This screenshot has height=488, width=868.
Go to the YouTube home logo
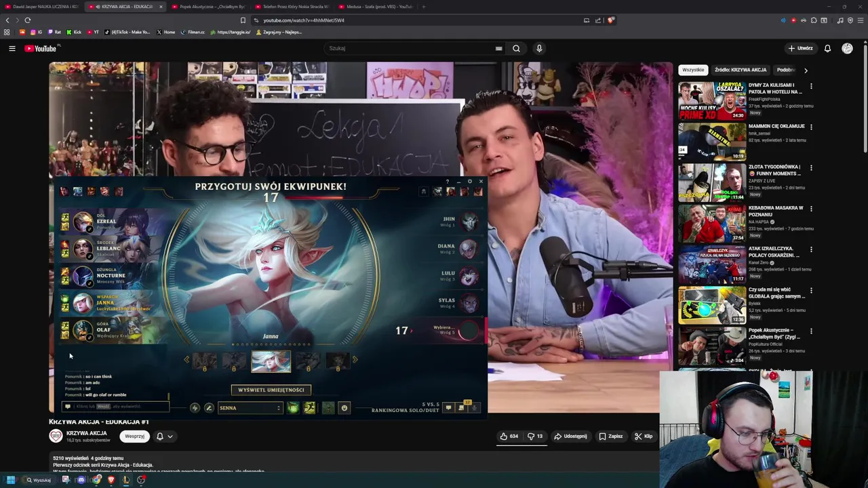click(x=42, y=48)
